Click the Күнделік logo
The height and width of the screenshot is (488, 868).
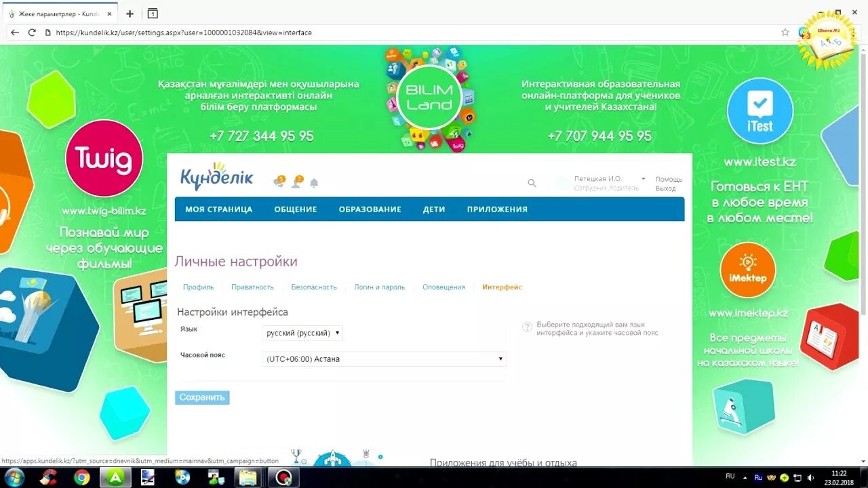point(216,177)
